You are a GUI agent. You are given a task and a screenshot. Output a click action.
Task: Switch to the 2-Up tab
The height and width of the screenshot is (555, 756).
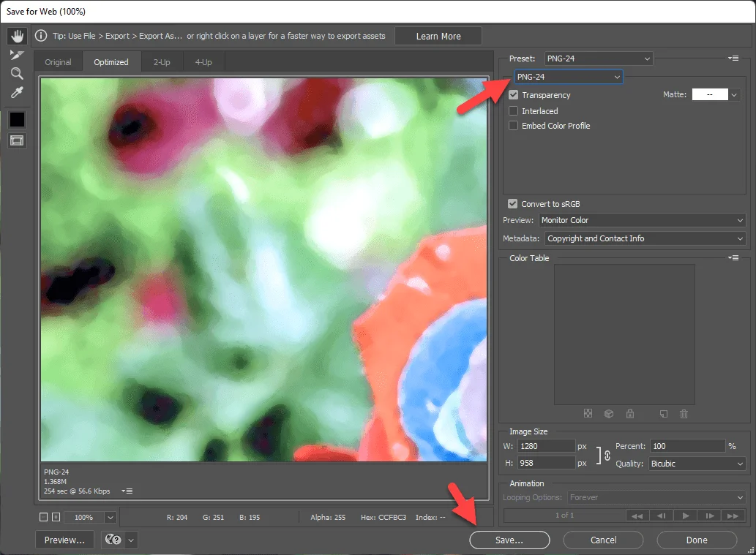(x=162, y=62)
